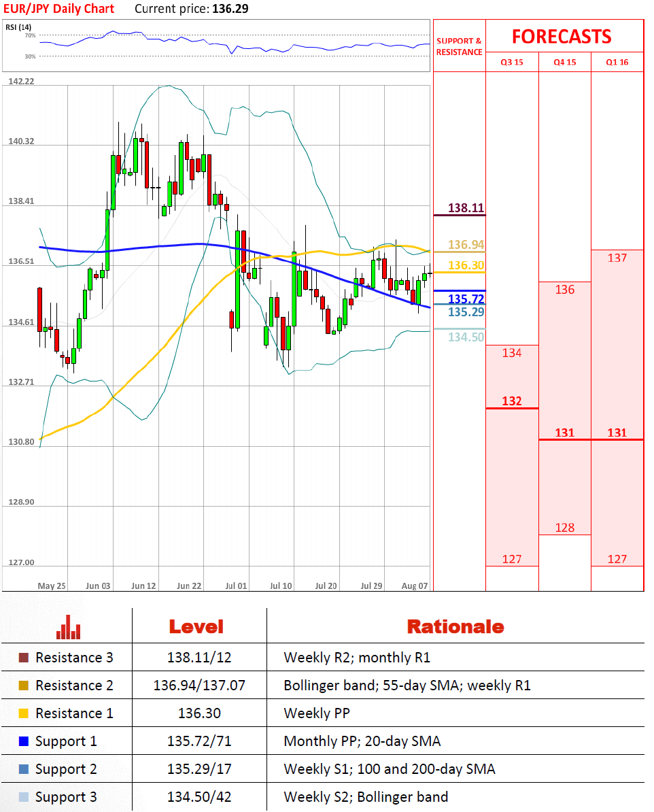Click the level cell 136.94/137.07
Screen dimensions: 654x812
click(199, 686)
